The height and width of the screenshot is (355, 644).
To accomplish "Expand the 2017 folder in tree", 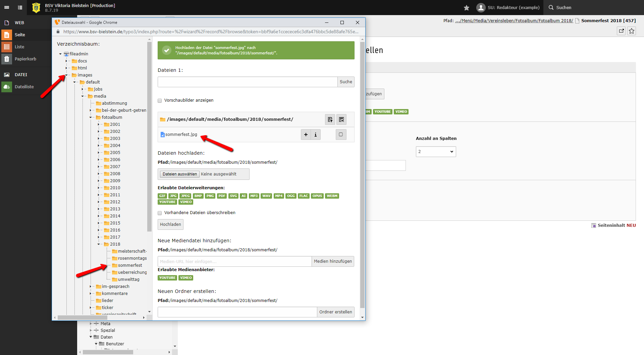I will pyautogui.click(x=99, y=237).
